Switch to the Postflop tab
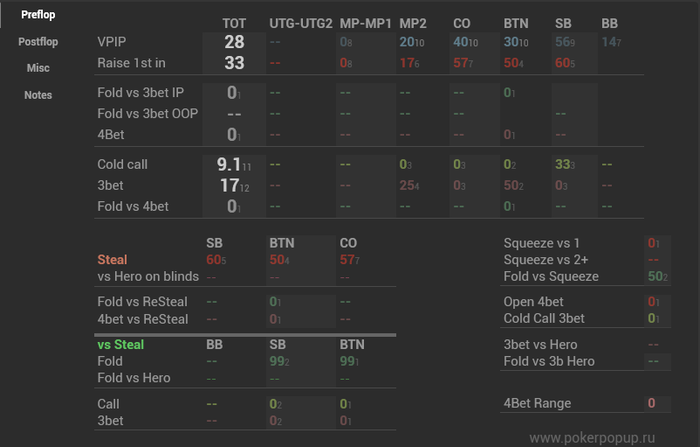The width and height of the screenshot is (700, 447). 39,42
